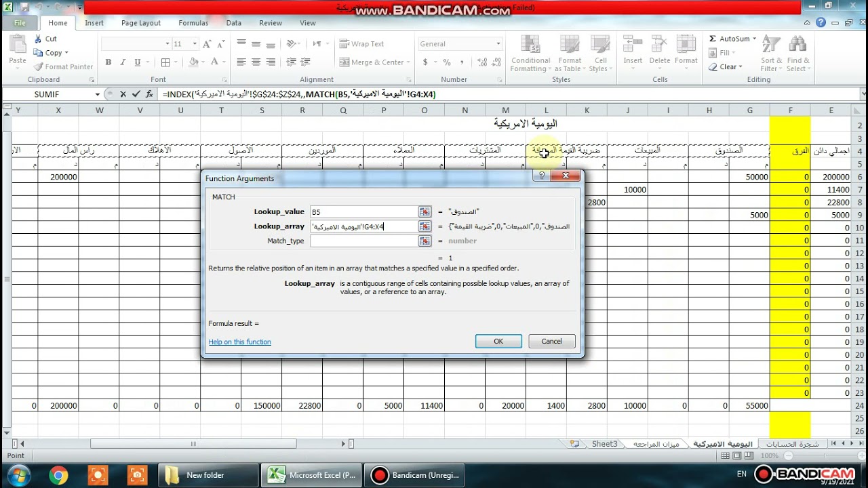The image size is (868, 488).
Task: Open the General number format dropdown
Action: pos(498,44)
